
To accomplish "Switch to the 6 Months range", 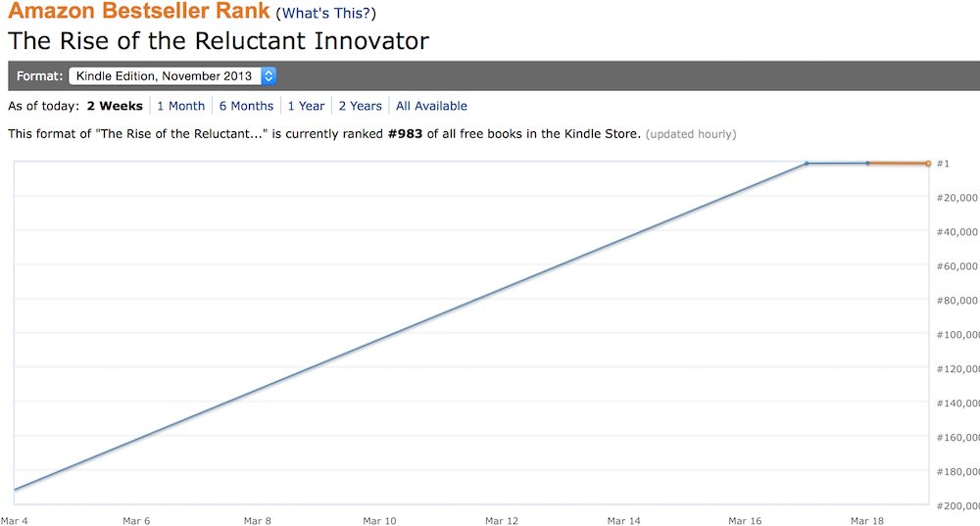I will click(x=246, y=106).
